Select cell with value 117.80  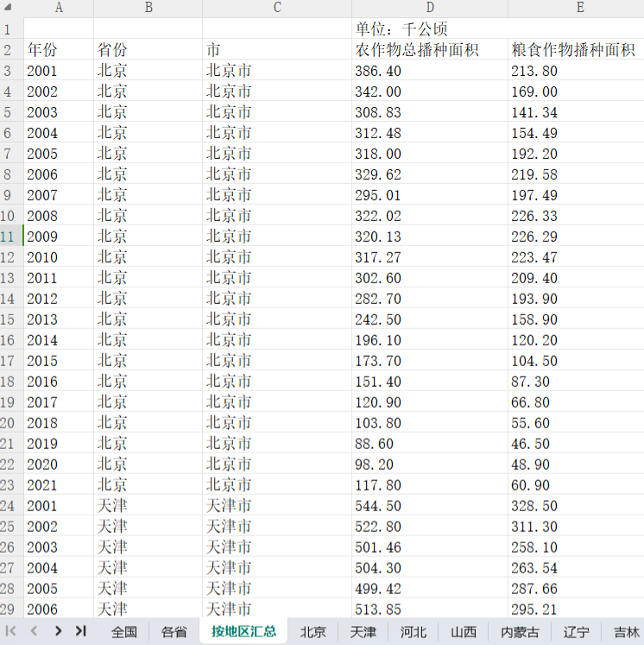pyautogui.click(x=430, y=485)
